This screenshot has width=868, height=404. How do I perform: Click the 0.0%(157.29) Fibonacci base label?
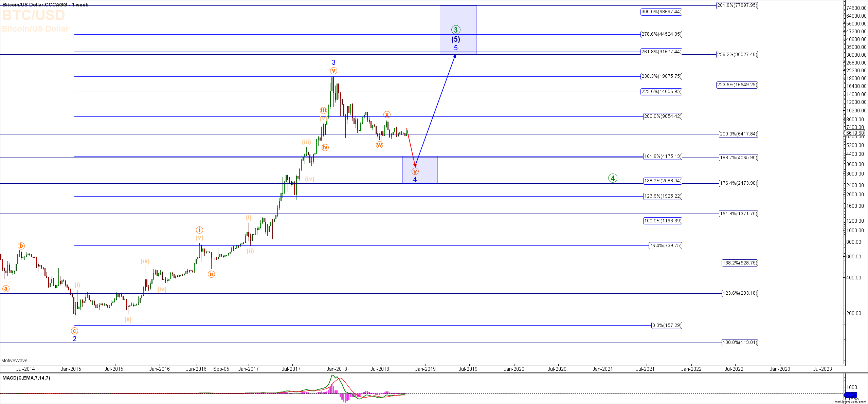667,325
